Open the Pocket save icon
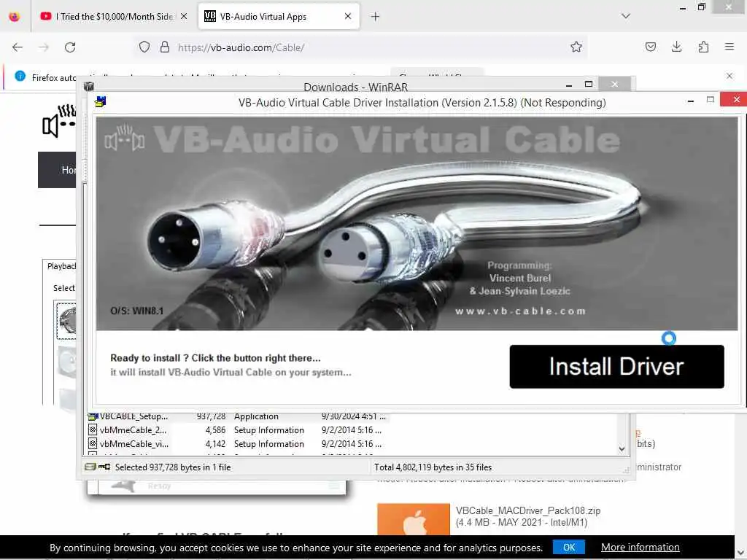The width and height of the screenshot is (747, 560). 650,47
